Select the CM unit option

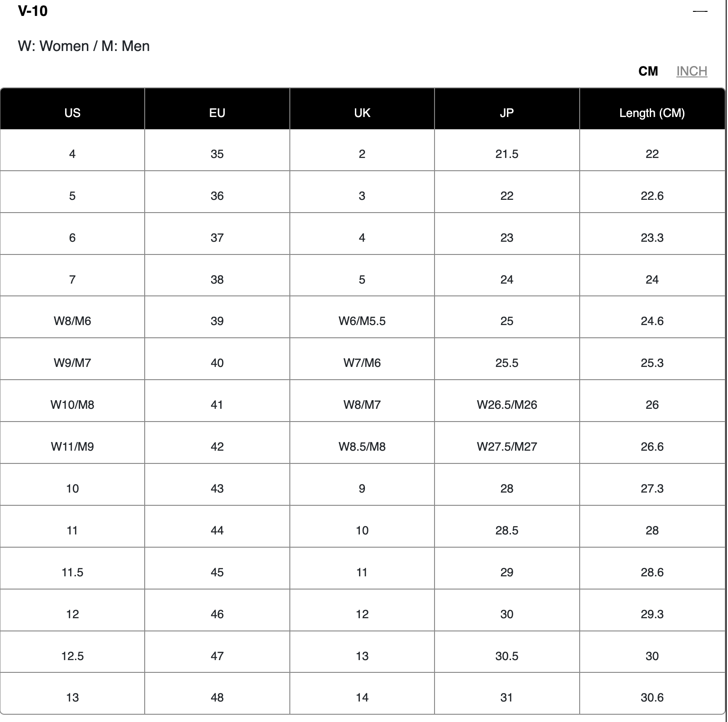(x=648, y=71)
